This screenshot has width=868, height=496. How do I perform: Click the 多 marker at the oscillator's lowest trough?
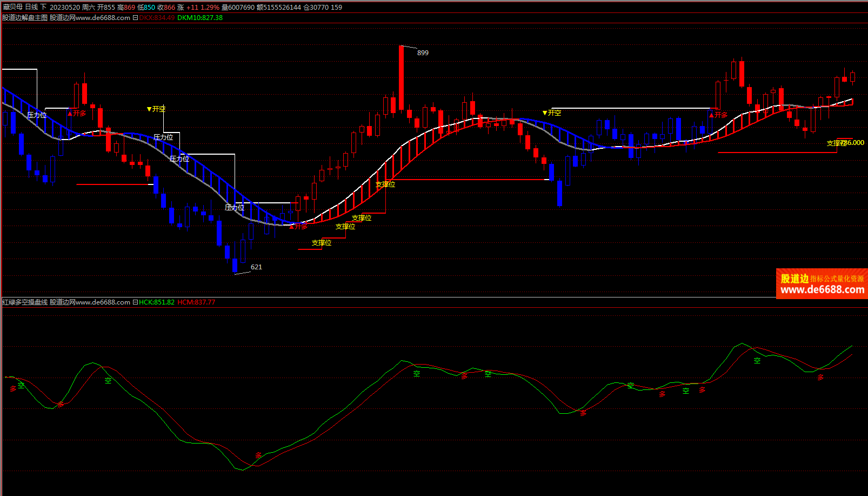click(258, 455)
